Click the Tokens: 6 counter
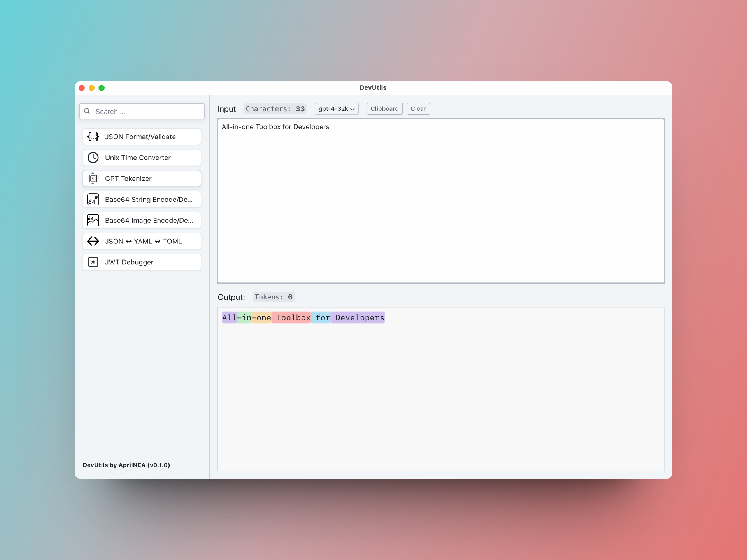The height and width of the screenshot is (560, 747). tap(274, 297)
